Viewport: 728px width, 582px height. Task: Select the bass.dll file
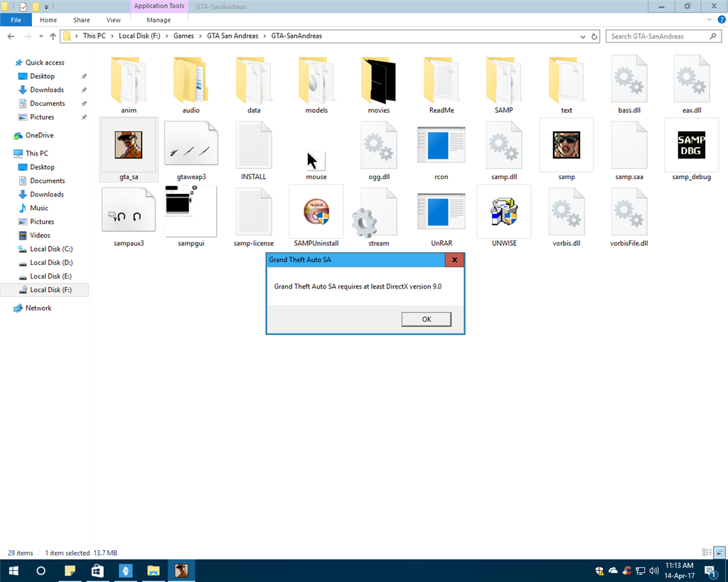[629, 79]
